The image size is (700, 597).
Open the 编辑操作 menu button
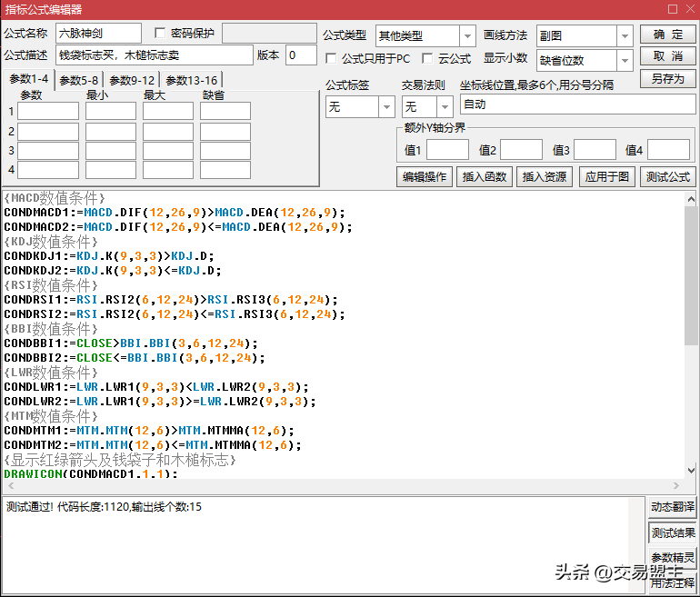point(425,176)
